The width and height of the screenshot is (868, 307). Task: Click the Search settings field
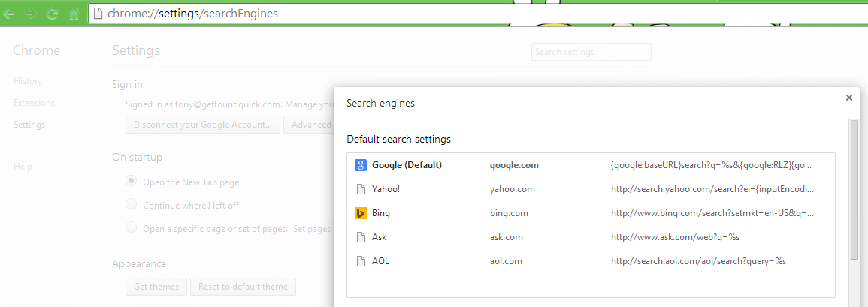pos(591,52)
